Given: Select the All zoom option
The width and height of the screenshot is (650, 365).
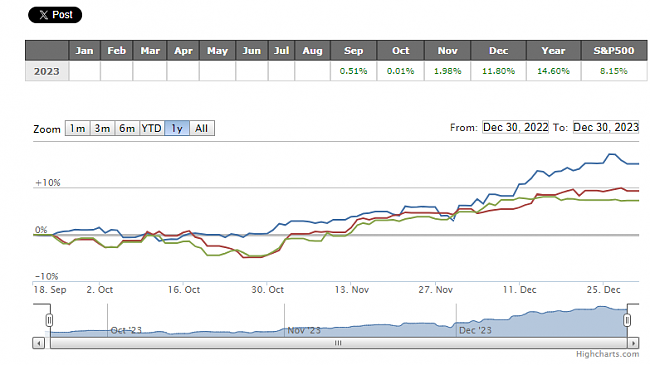Looking at the screenshot, I should (202, 128).
